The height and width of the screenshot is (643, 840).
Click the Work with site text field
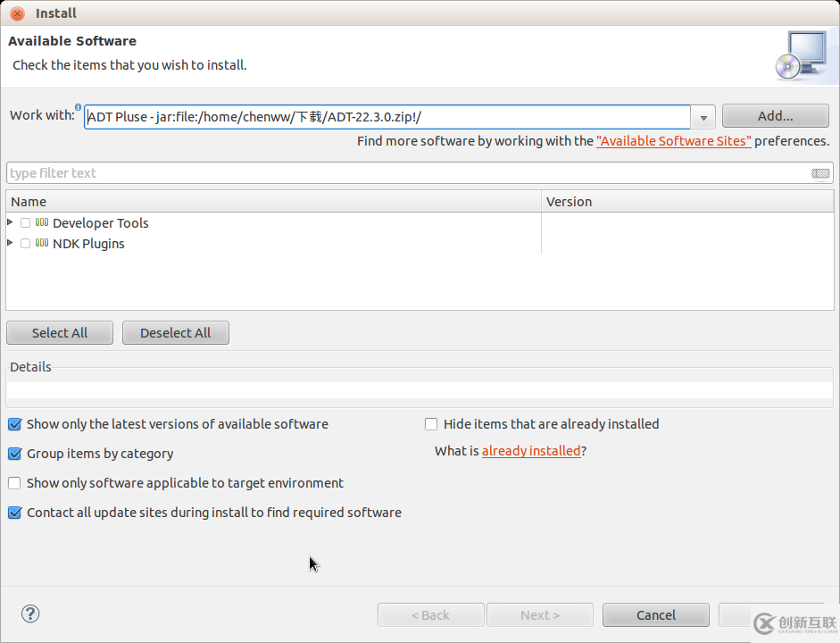pyautogui.click(x=387, y=117)
